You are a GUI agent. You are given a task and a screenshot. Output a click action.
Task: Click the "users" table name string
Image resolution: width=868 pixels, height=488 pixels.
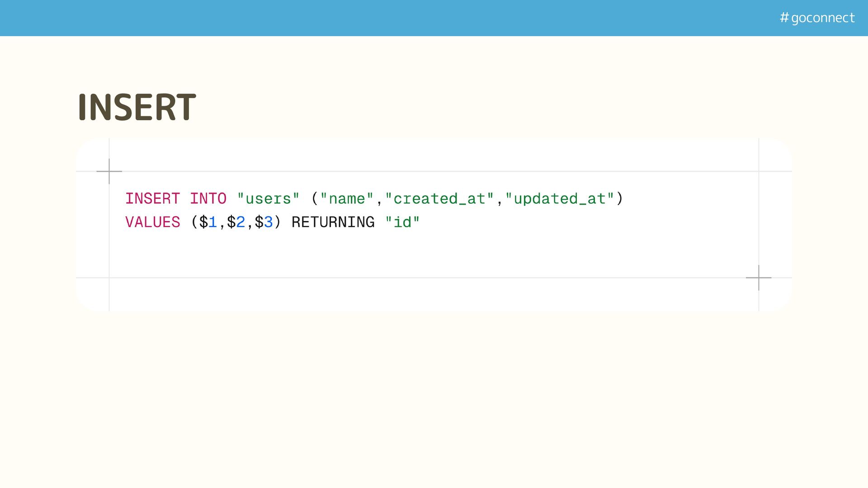pos(268,199)
